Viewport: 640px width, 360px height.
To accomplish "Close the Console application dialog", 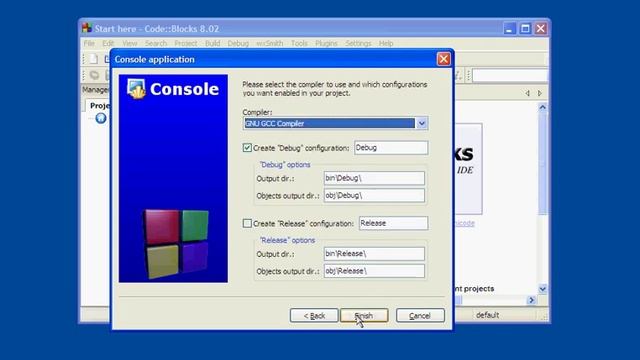I will 443,59.
